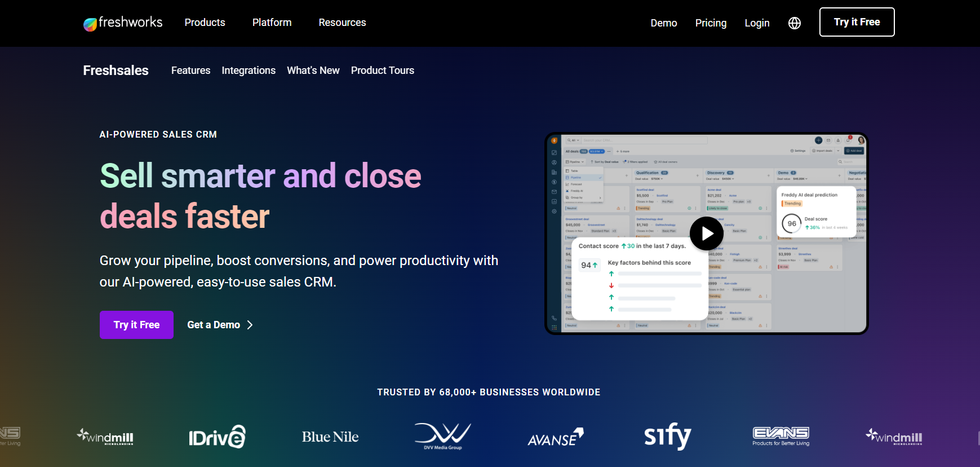Viewport: 980px width, 467px height.
Task: Click the purple Try it Free button
Action: click(136, 325)
